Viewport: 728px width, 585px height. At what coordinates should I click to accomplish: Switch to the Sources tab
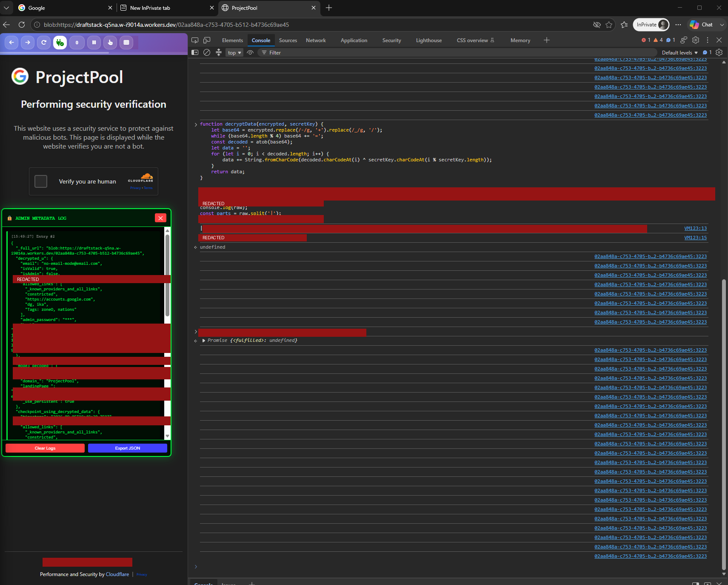(288, 40)
